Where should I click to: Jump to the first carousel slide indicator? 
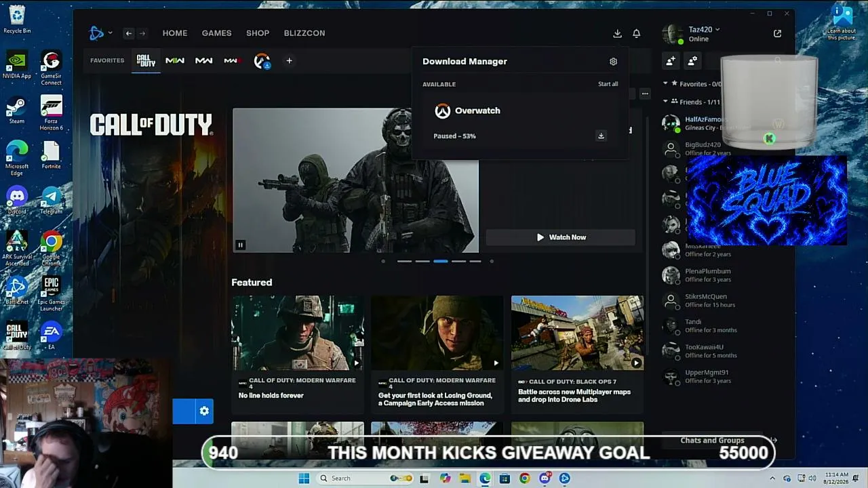[x=404, y=261]
